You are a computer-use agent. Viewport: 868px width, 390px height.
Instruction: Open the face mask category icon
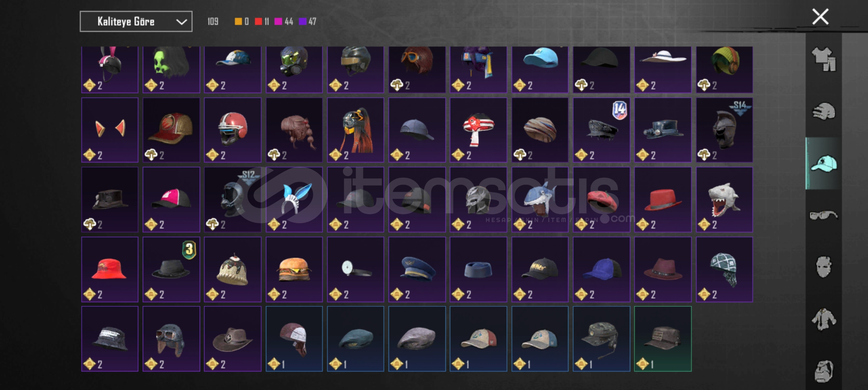click(x=824, y=267)
